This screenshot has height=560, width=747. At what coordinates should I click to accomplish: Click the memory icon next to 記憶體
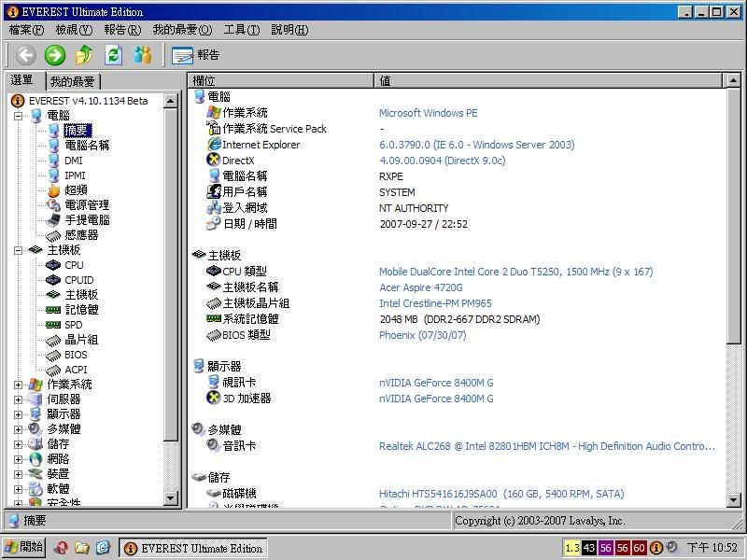click(53, 310)
